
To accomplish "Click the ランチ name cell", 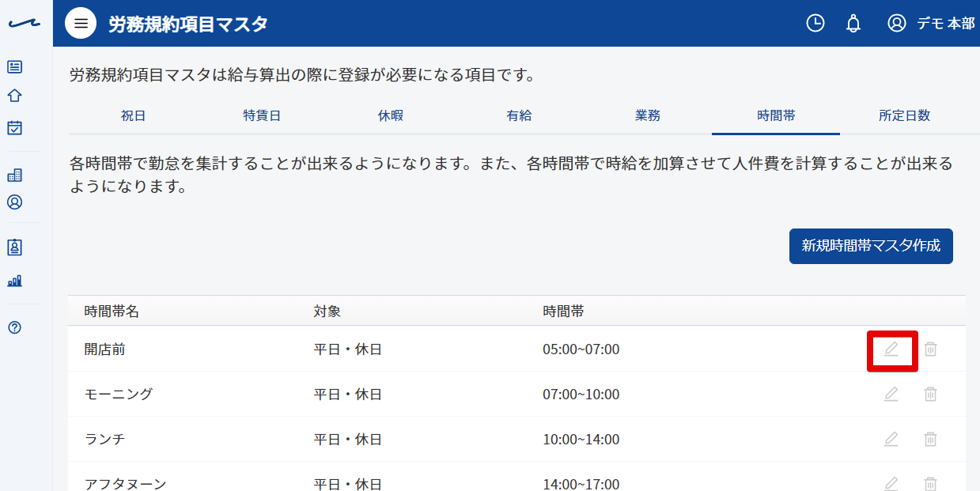I will pos(105,439).
